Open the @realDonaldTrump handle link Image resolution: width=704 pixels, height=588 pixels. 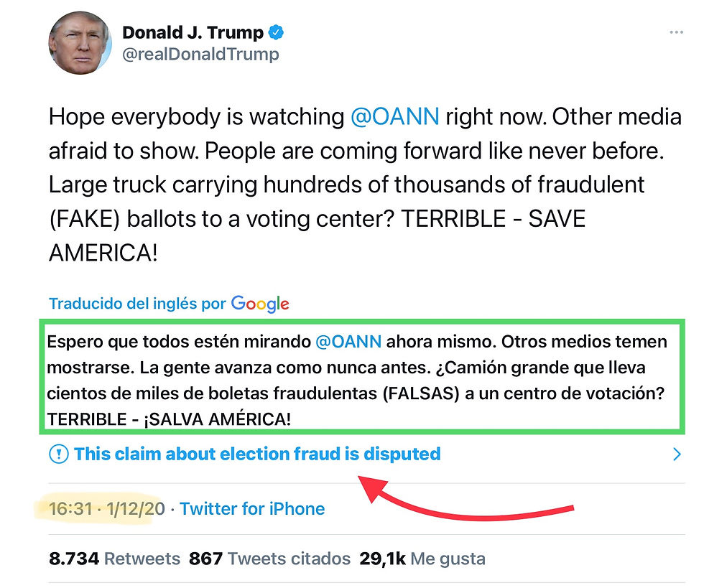click(200, 54)
